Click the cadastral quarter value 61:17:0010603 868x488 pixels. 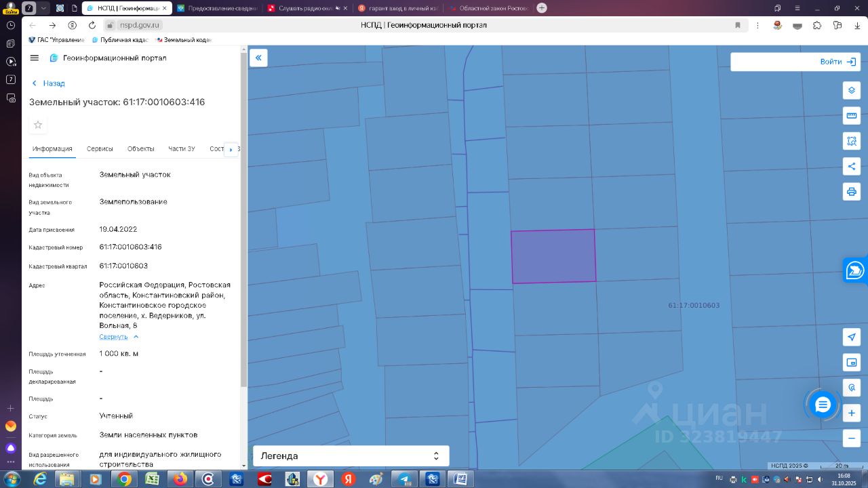123,266
